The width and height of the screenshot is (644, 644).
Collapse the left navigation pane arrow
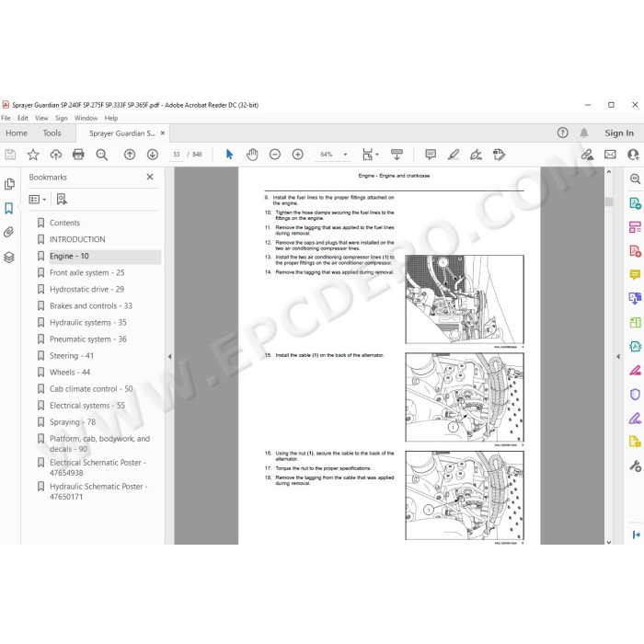tap(169, 357)
